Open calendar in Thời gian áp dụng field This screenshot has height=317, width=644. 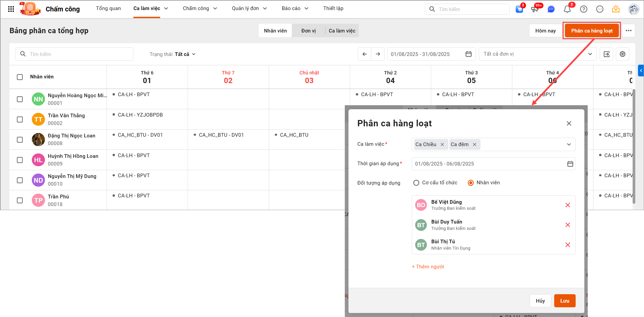pos(570,164)
